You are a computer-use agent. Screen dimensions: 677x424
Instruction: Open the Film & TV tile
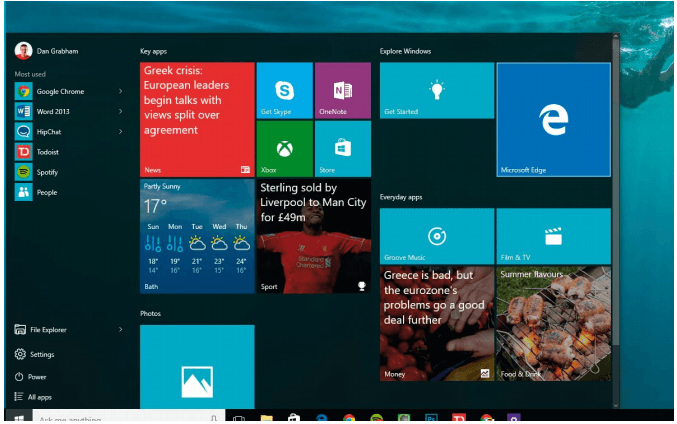[x=554, y=236]
